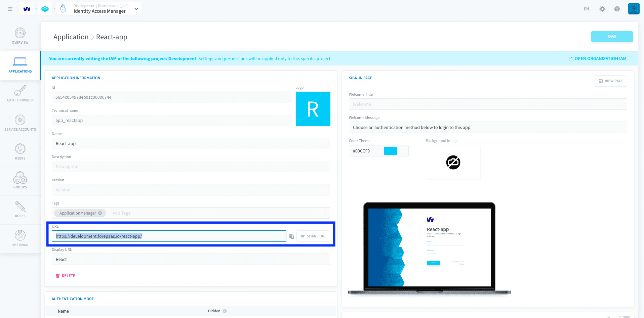Screen dimensions: 644x318
Task: Click the Display URL field
Action: coord(191,259)
